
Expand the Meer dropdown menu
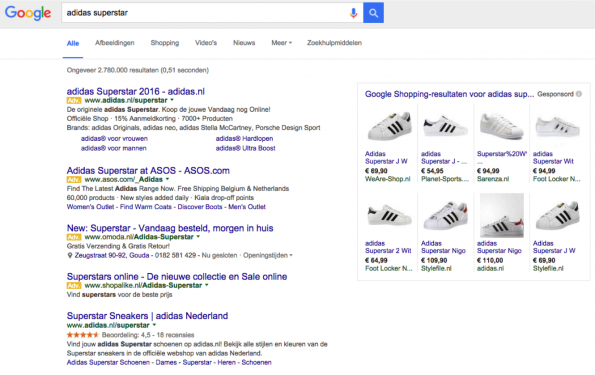(x=282, y=43)
